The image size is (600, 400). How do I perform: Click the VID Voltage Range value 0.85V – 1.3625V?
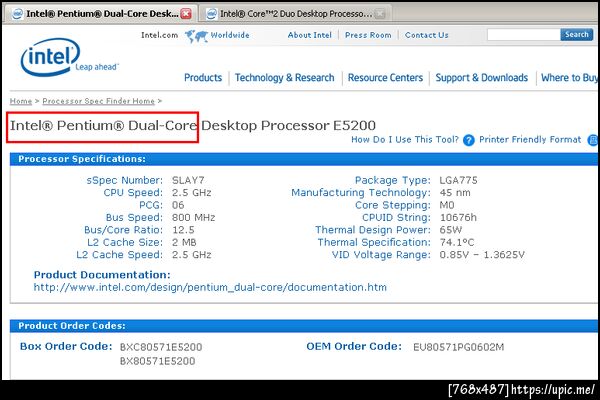[482, 255]
